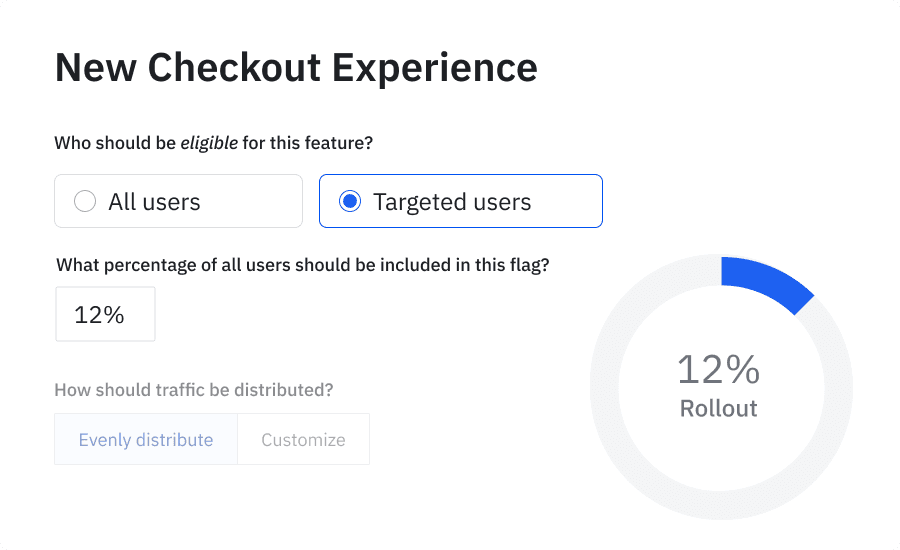Select the filled Targeted users radio circle

(x=349, y=202)
